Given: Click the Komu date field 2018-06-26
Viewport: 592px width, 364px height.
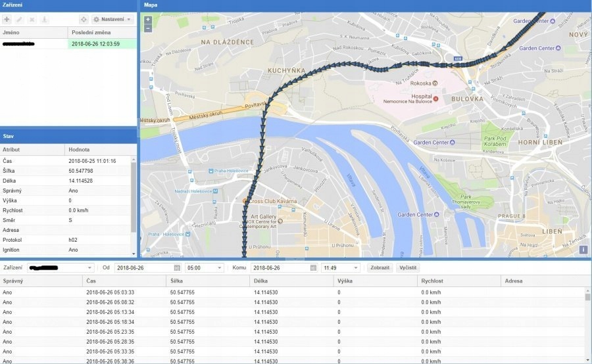Looking at the screenshot, I should click(280, 268).
